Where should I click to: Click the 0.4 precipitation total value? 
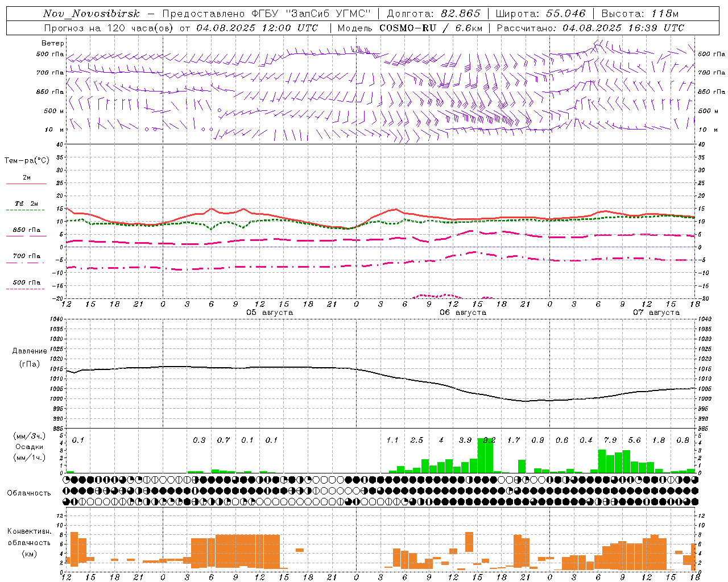(x=586, y=440)
